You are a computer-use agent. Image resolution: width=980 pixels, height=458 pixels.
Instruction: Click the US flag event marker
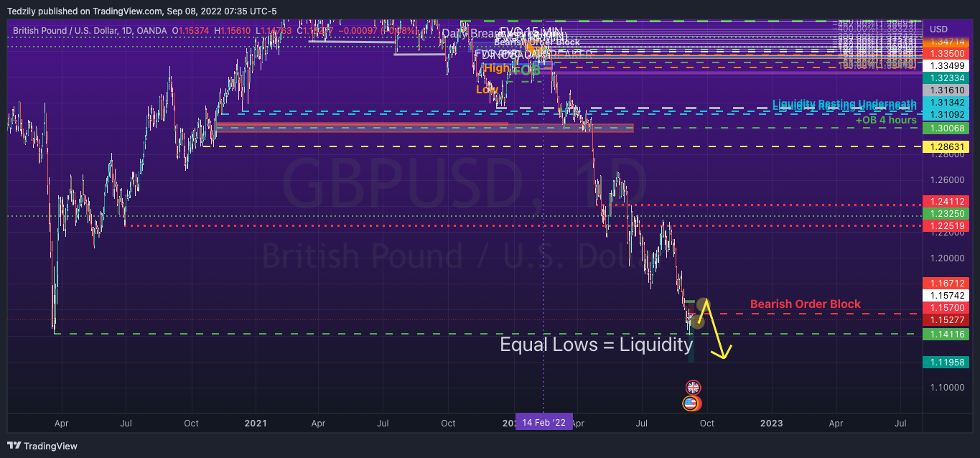pos(691,403)
